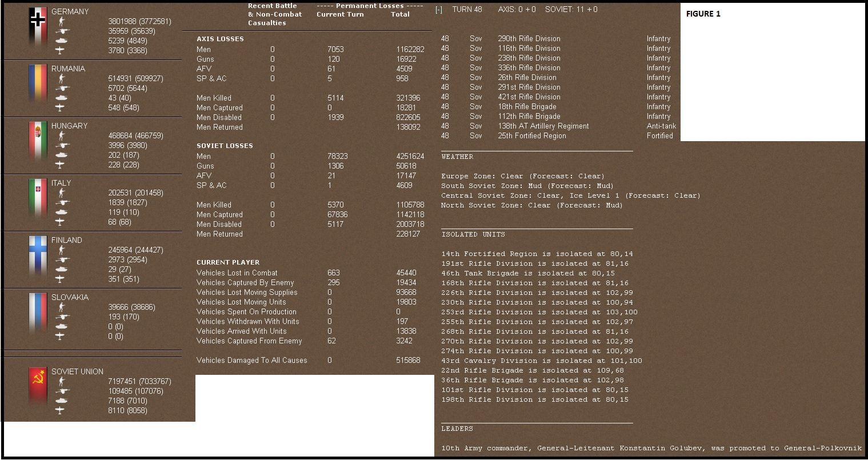The height and width of the screenshot is (460, 868).
Task: Click the Finland flag icon
Action: tap(38, 255)
